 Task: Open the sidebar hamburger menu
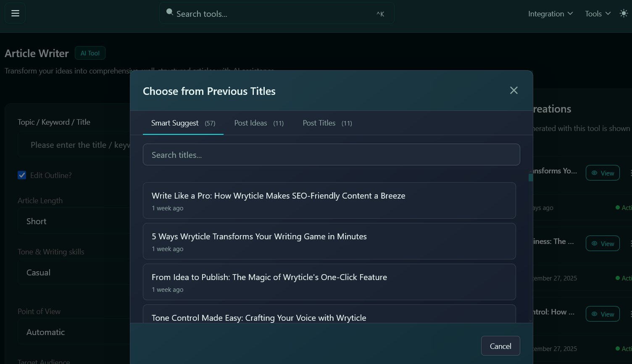tap(15, 13)
